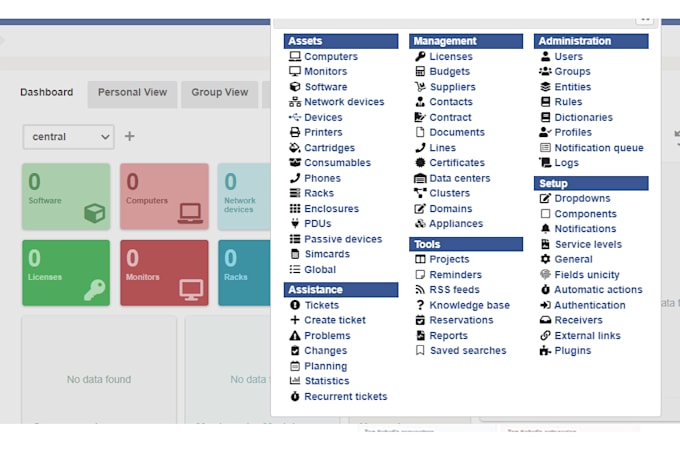Go to Knowledge base in Tools

click(469, 305)
